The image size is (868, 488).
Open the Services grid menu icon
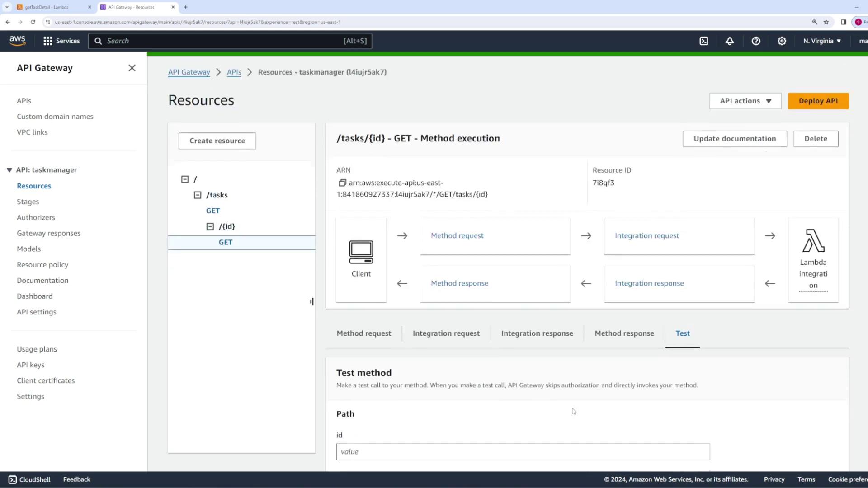tap(48, 41)
